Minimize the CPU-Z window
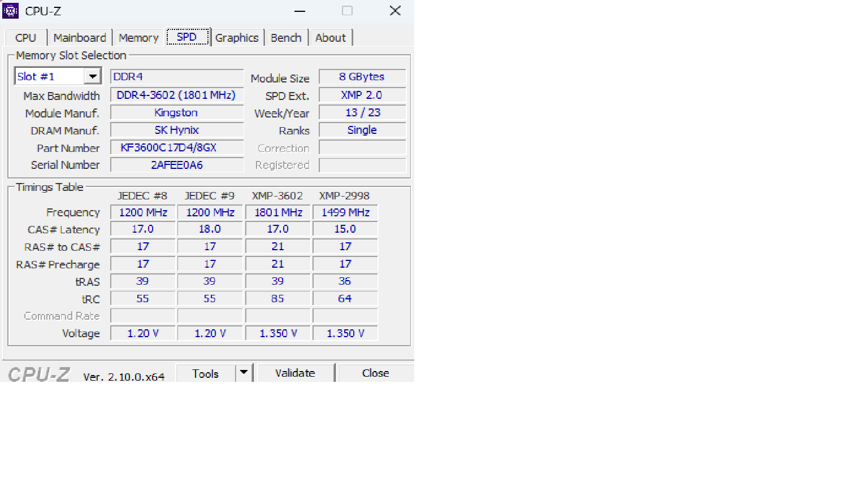The height and width of the screenshot is (488, 868). (300, 11)
